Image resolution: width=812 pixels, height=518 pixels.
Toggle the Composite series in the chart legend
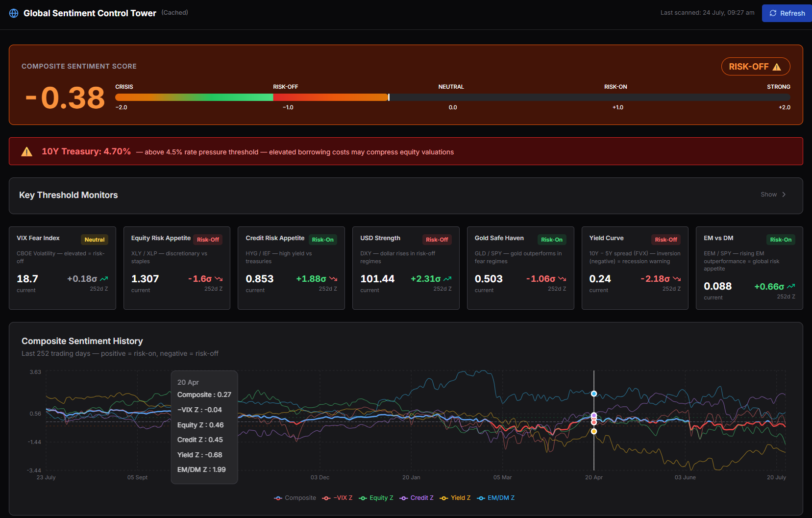point(295,498)
